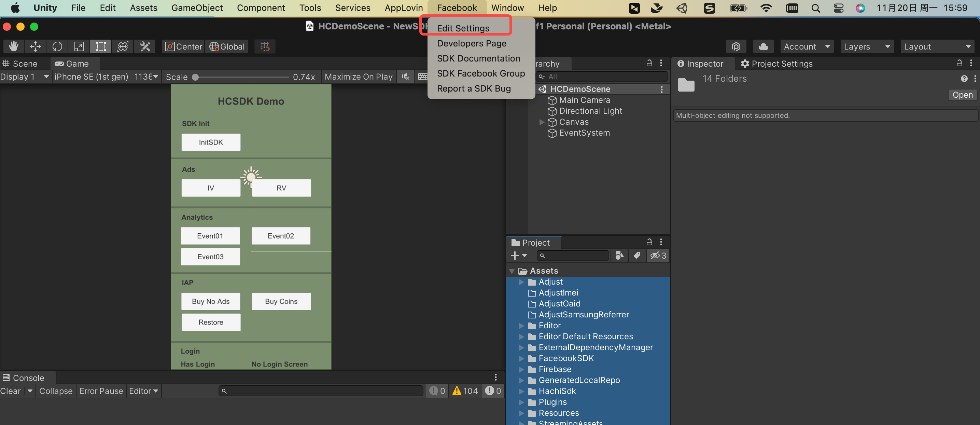980x425 pixels.
Task: Toggle Error Pause in Console
Action: pyautogui.click(x=101, y=391)
